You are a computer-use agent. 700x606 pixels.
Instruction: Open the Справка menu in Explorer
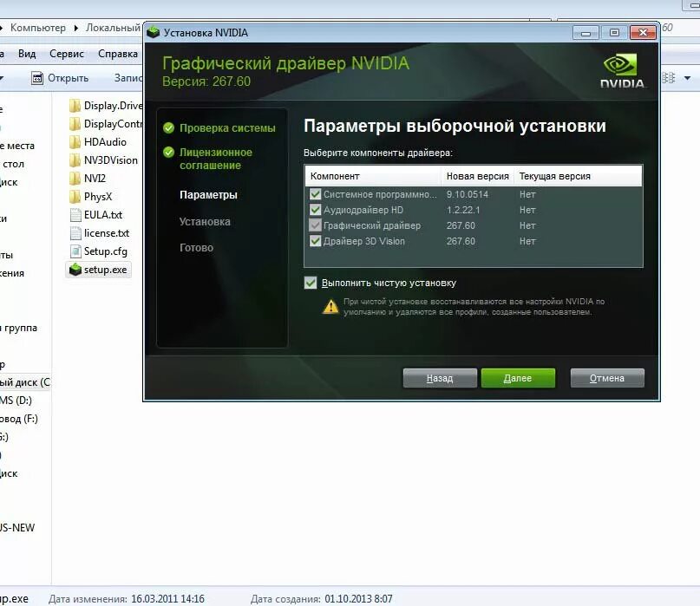pos(118,54)
